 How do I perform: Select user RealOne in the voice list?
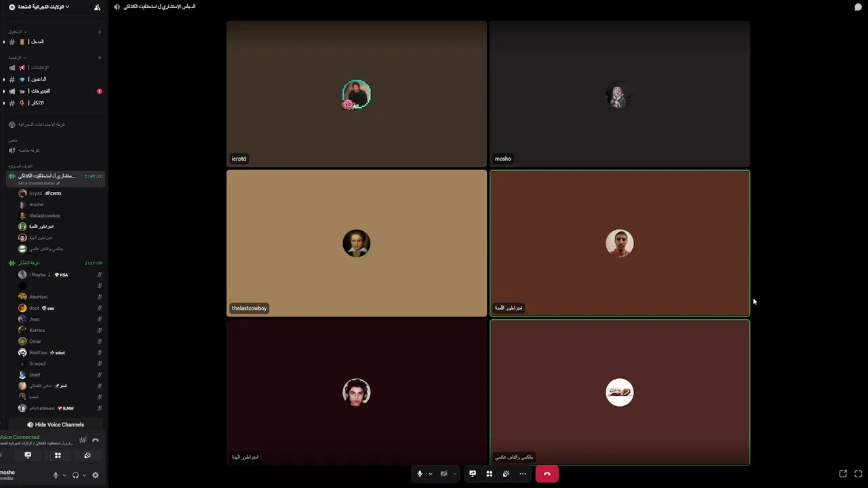[60, 352]
